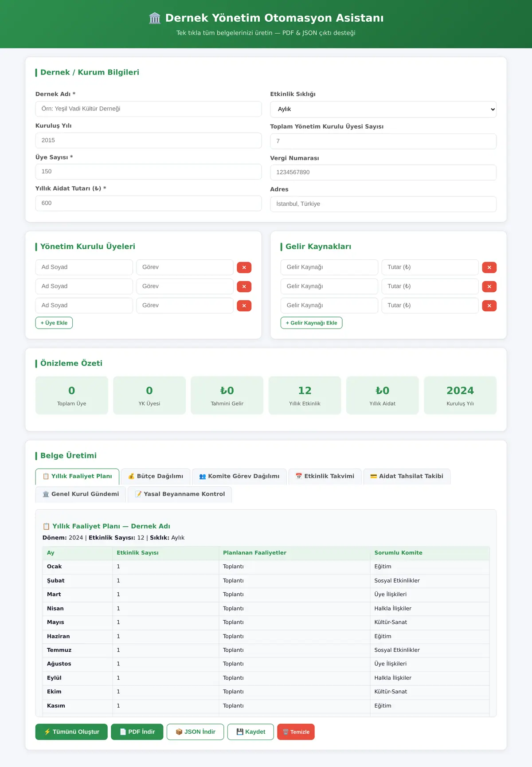Select the Üye Sayısı input field
This screenshot has width=532, height=767.
tap(149, 172)
